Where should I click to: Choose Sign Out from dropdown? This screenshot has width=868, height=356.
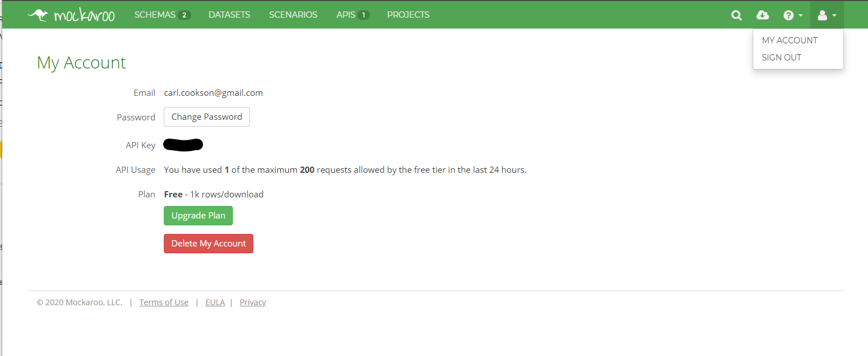pyautogui.click(x=782, y=57)
